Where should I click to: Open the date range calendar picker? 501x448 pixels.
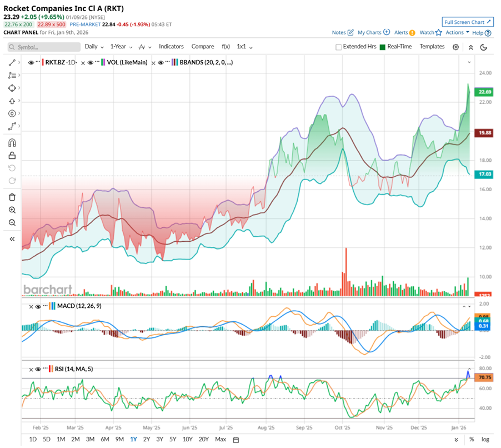click(x=236, y=440)
